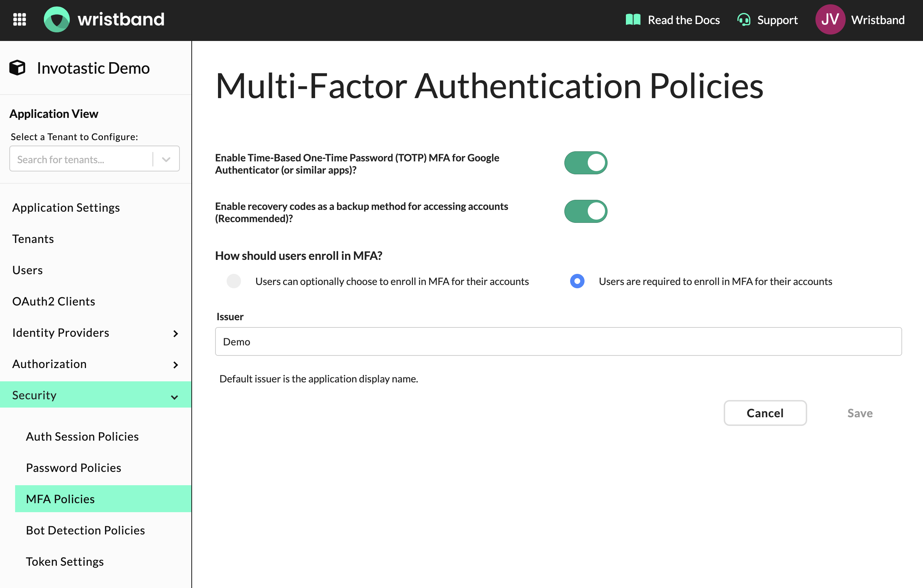The width and height of the screenshot is (923, 588).
Task: Click the Read the Docs book icon
Action: point(633,19)
